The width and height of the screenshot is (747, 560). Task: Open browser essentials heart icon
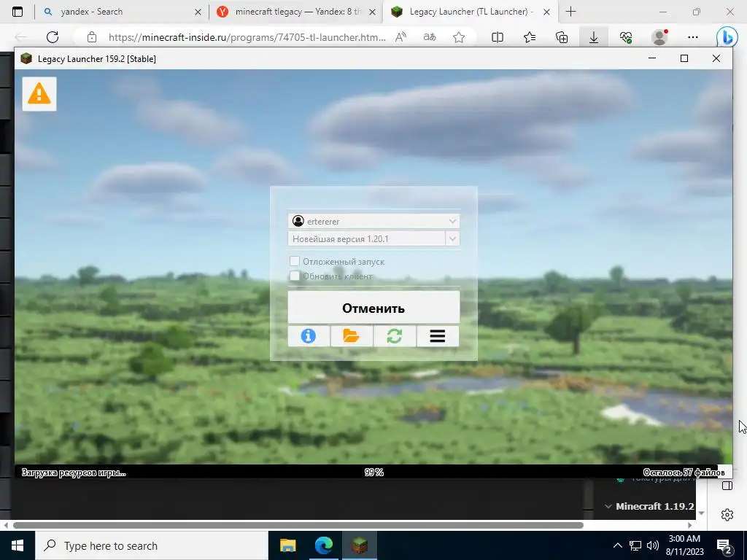coord(626,37)
